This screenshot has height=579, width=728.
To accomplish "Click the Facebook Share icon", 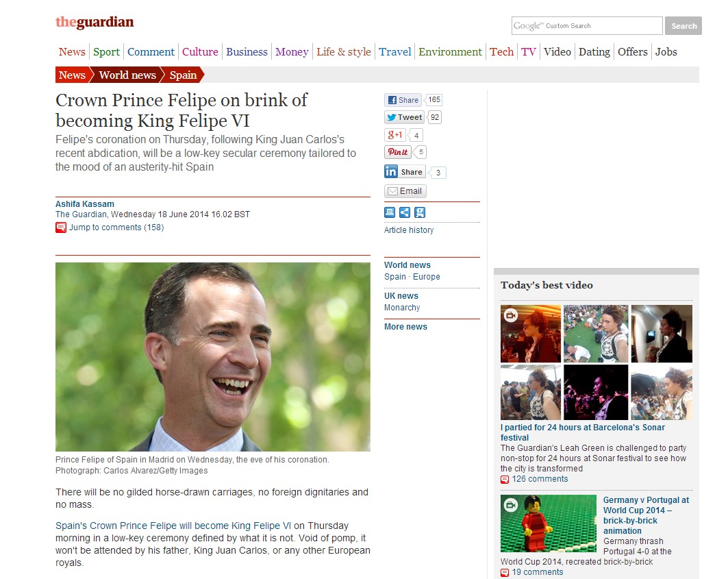I will [403, 100].
